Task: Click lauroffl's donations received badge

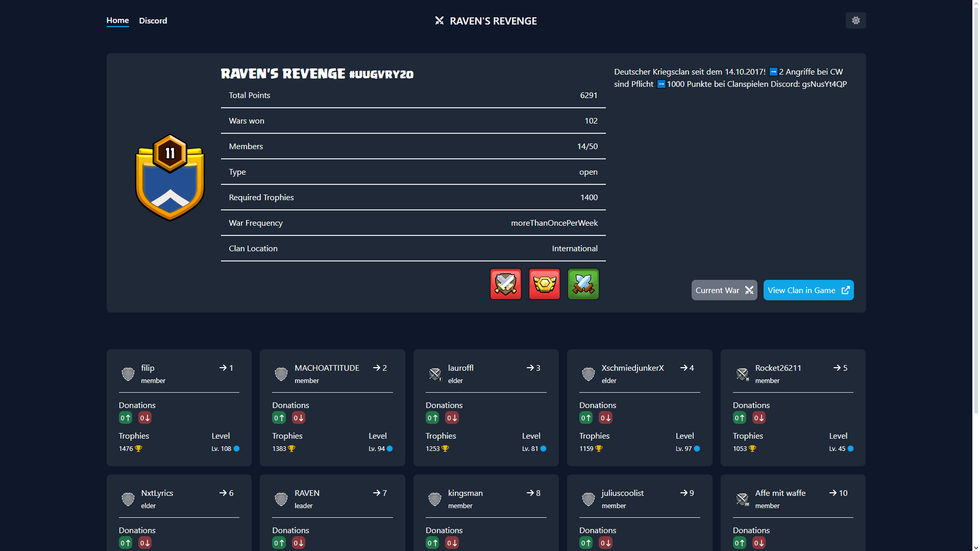Action: tap(452, 418)
